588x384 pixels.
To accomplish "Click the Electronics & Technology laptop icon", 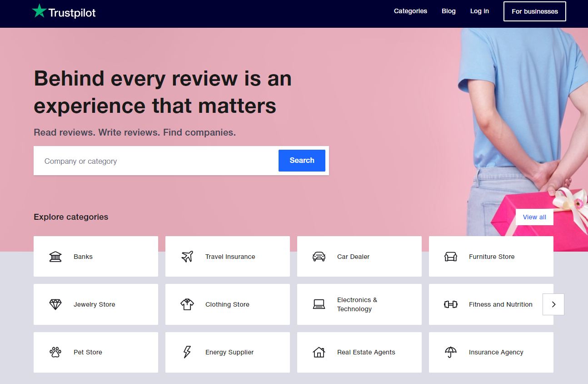I will click(x=319, y=304).
